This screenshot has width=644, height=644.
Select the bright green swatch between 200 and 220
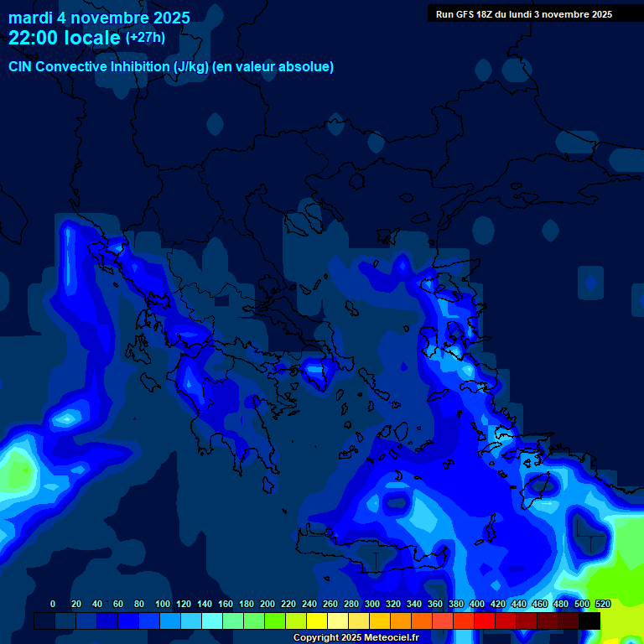pyautogui.click(x=275, y=621)
